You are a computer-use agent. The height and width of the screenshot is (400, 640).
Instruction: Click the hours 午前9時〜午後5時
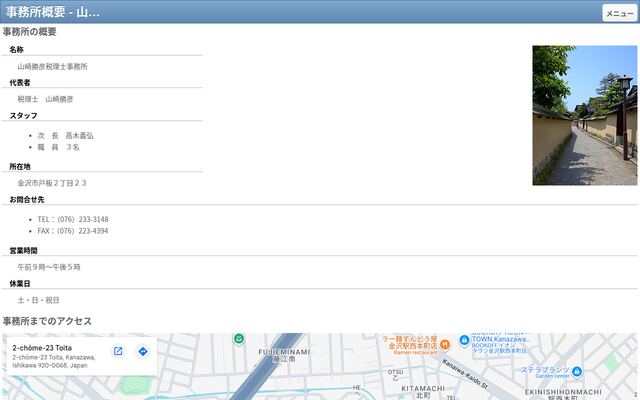pyautogui.click(x=49, y=267)
